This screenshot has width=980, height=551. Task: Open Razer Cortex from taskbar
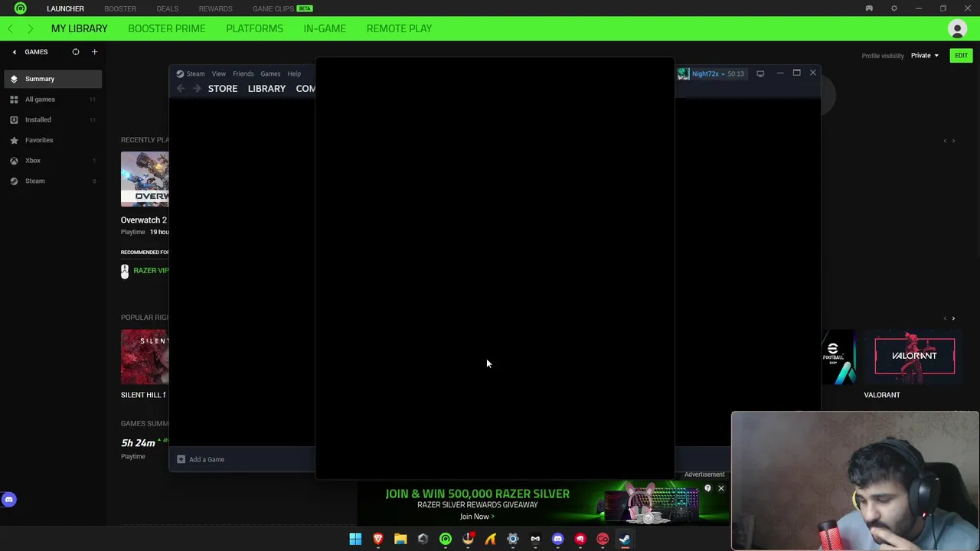pyautogui.click(x=446, y=539)
